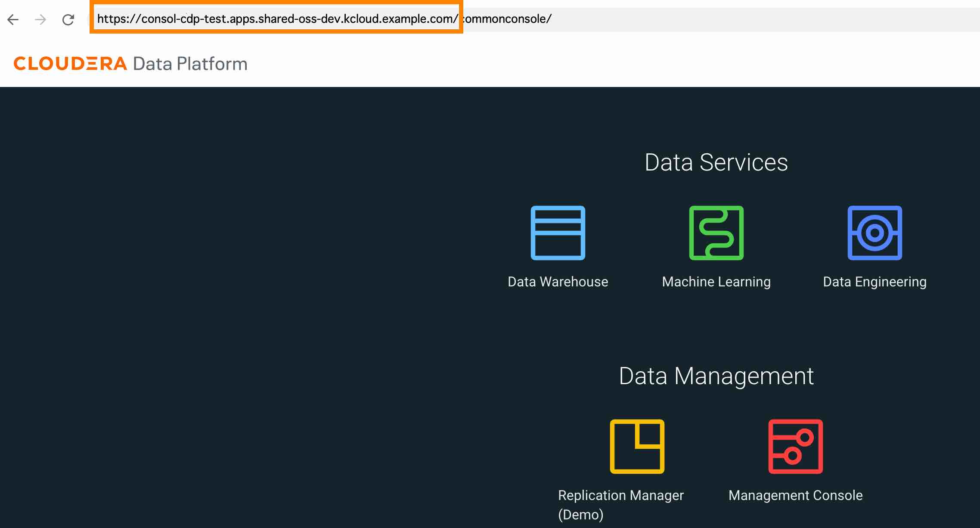
Task: Open the Data Warehouse service icon
Action: pyautogui.click(x=558, y=233)
